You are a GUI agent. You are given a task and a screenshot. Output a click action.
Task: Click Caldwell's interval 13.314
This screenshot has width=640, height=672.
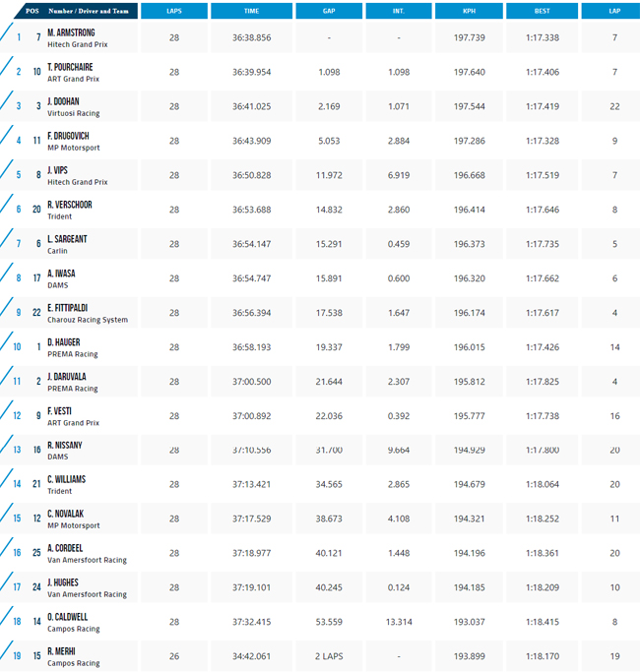click(399, 622)
